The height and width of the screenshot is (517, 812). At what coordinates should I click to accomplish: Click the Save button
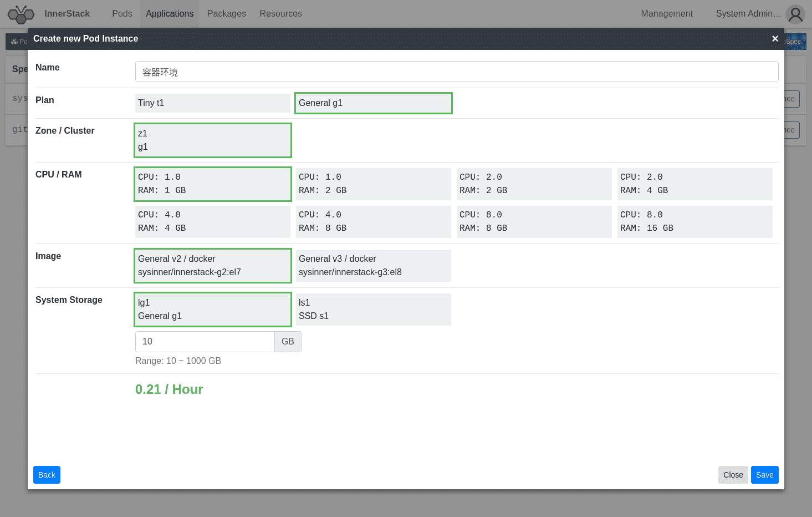click(x=764, y=475)
